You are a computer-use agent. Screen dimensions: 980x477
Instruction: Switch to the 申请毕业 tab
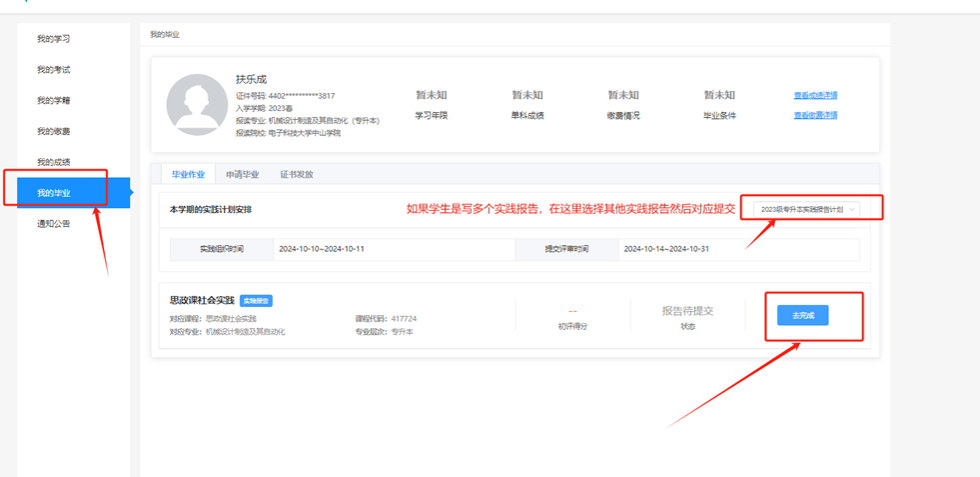(242, 174)
